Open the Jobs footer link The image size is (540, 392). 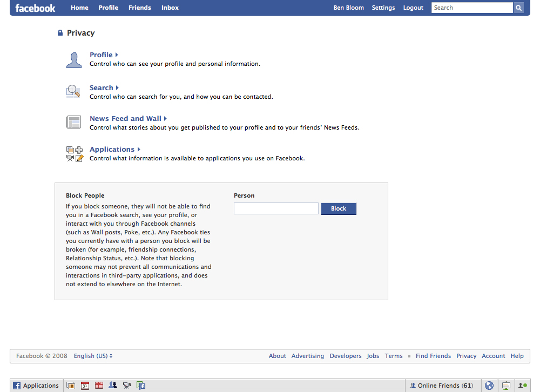(x=373, y=356)
